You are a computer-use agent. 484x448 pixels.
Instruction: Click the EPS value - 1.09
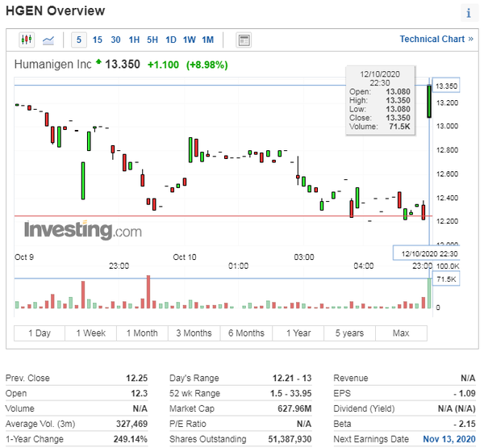465,393
